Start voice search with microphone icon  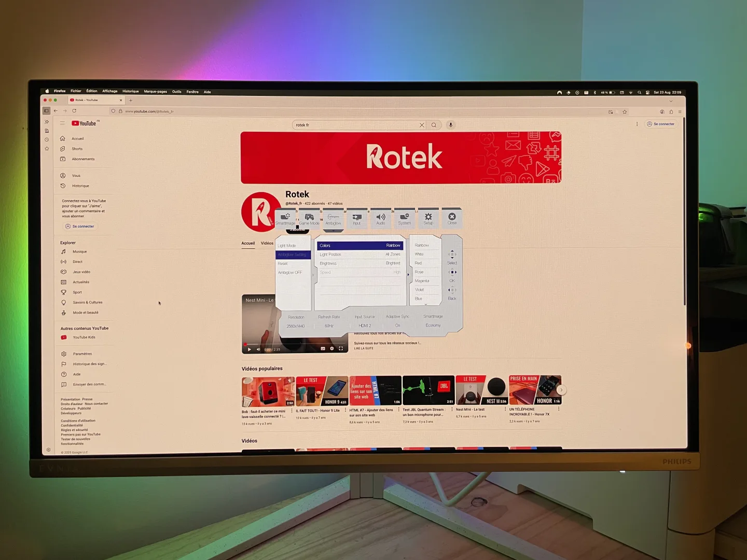point(451,125)
